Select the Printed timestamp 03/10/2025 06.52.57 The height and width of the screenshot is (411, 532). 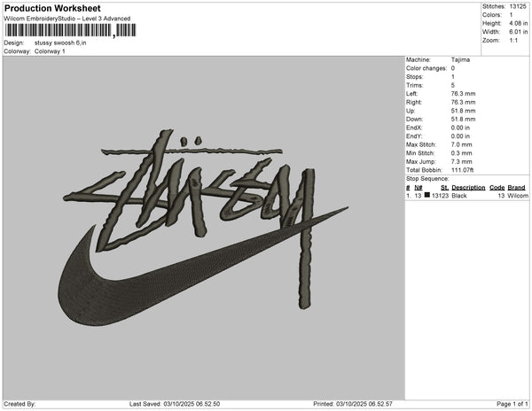point(364,404)
